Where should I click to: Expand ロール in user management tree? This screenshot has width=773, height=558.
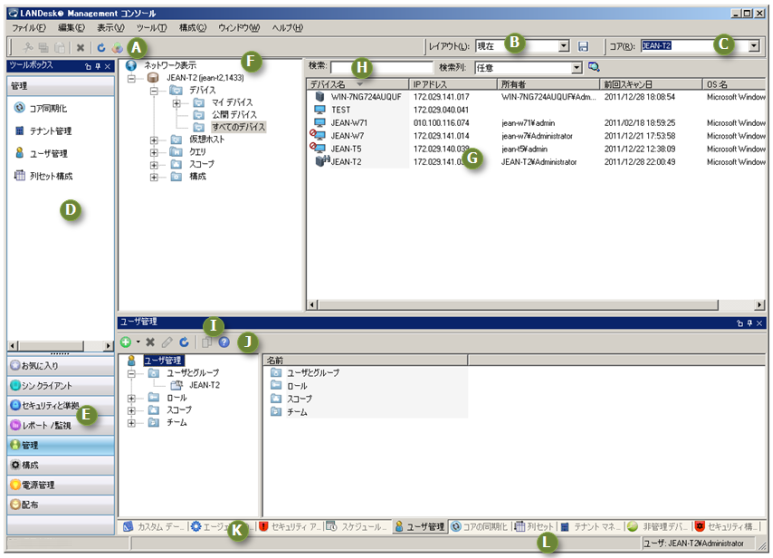point(132,398)
